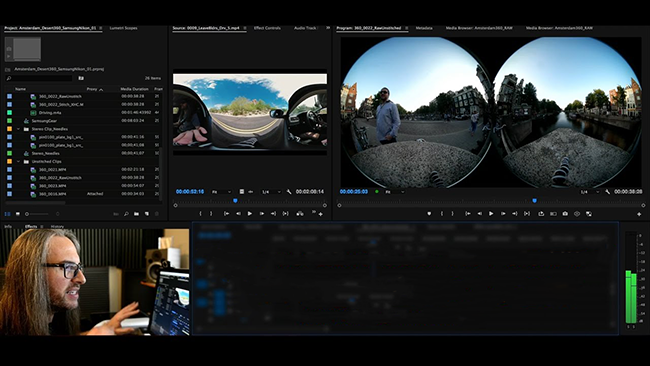This screenshot has width=650, height=366.
Task: Play the Program monitor sequence
Action: 491,213
